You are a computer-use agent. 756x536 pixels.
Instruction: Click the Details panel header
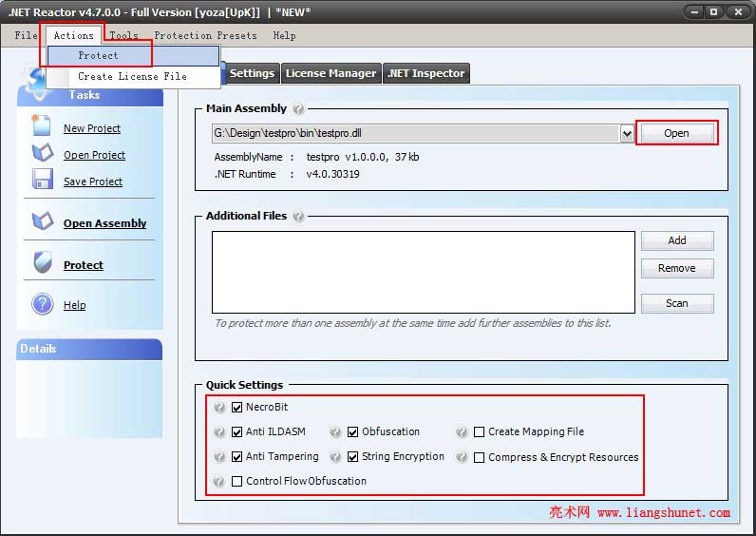click(x=89, y=349)
